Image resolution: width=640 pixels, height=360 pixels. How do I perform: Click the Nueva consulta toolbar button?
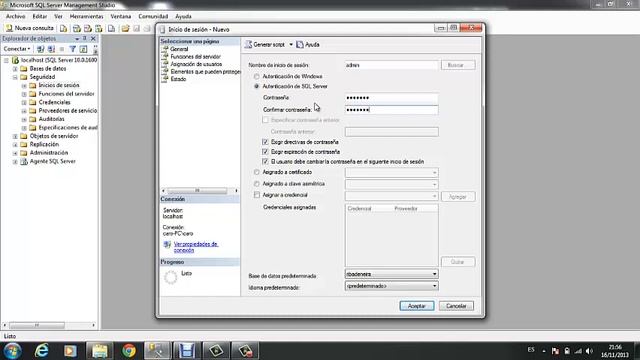click(30, 28)
